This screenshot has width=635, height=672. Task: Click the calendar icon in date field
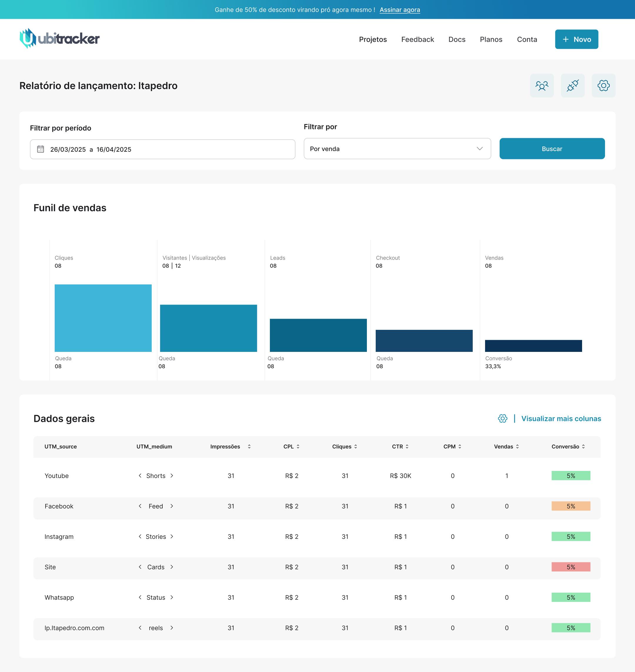tap(41, 149)
